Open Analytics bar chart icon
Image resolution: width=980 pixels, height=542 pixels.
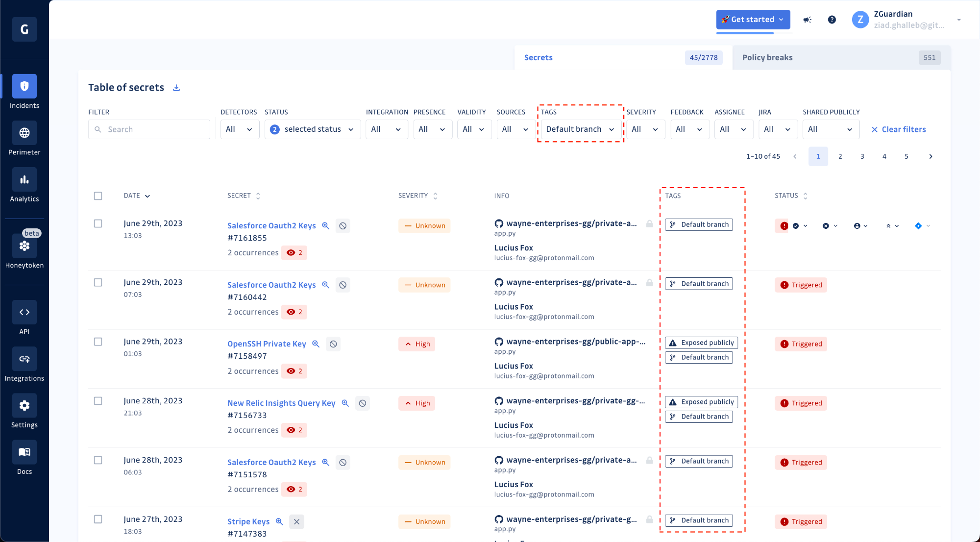coord(24,180)
